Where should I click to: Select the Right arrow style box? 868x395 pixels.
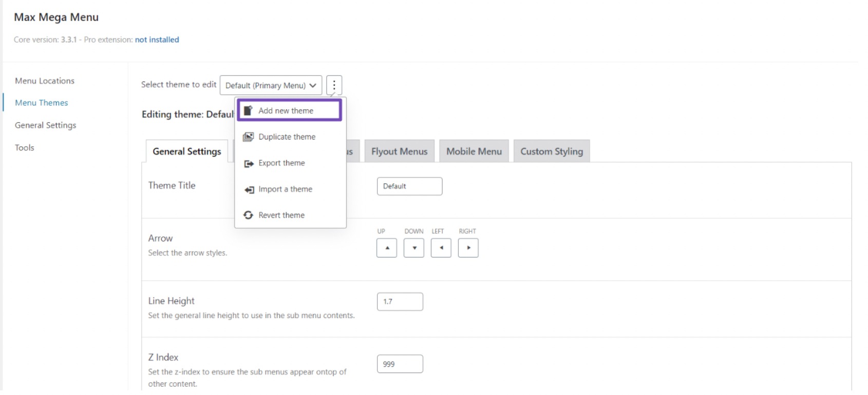468,248
